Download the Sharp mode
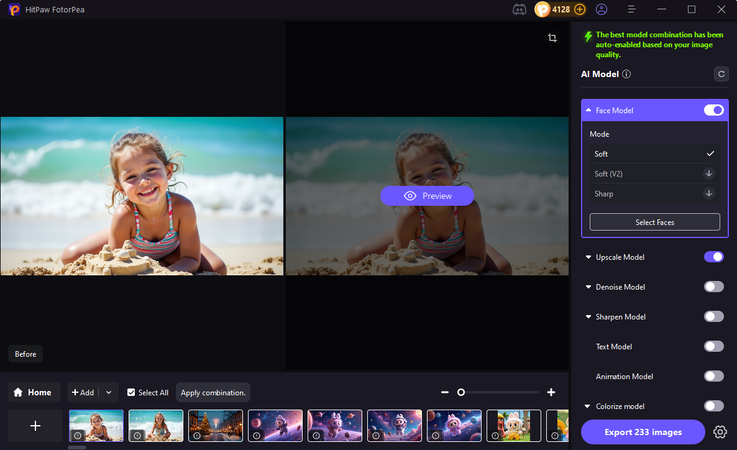737x450 pixels. coord(709,193)
